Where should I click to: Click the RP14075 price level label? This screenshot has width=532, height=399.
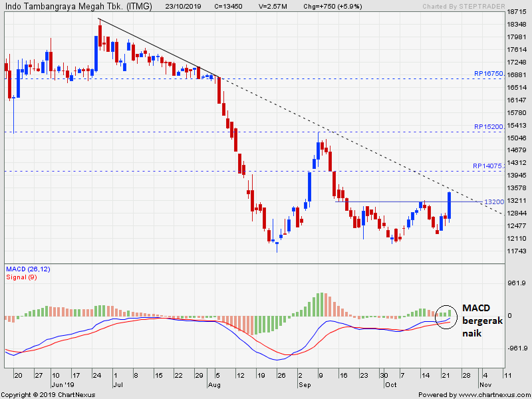(488, 166)
